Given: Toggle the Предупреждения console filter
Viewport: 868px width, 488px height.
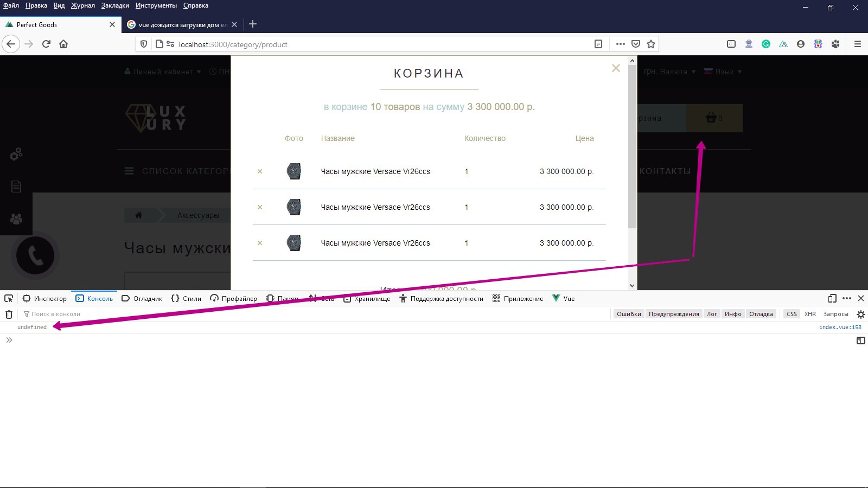Looking at the screenshot, I should tap(674, 314).
